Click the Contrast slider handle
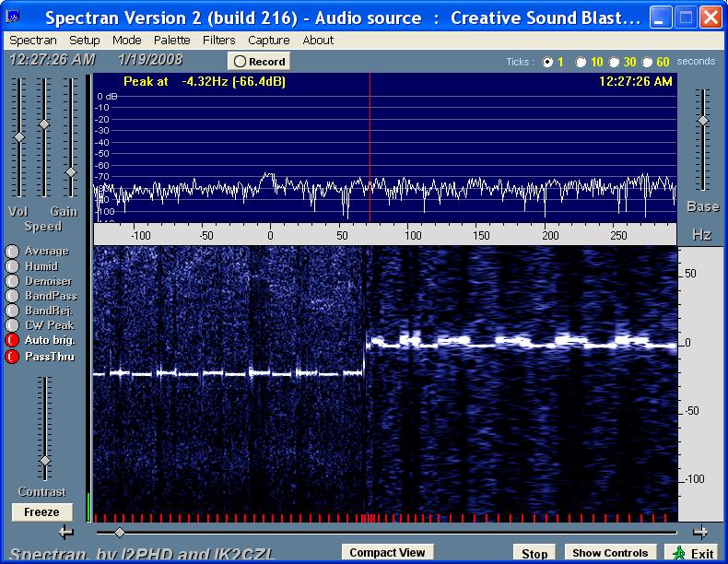Screen dimensions: 728x564 45,461
